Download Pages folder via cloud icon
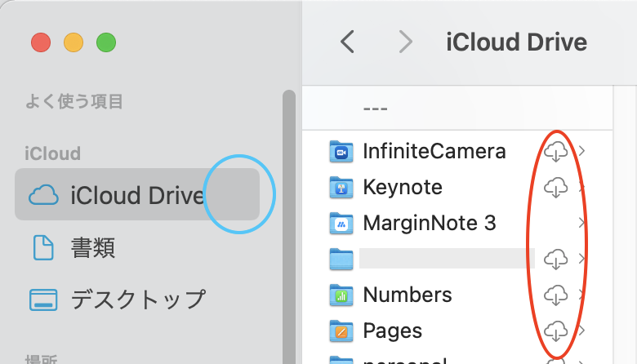The width and height of the screenshot is (637, 364). pyautogui.click(x=555, y=331)
